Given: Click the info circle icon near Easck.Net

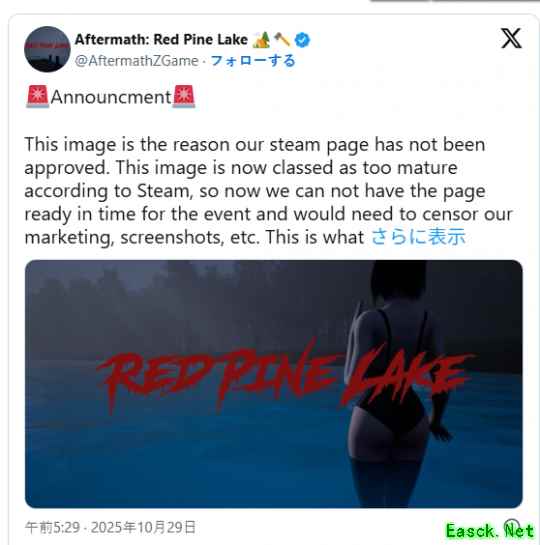Looking at the screenshot, I should click(512, 525).
